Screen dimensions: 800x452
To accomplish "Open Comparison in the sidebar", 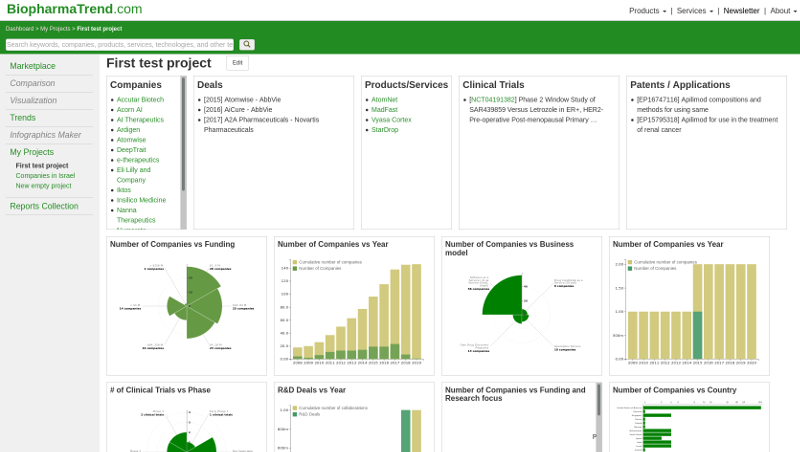I will point(32,83).
